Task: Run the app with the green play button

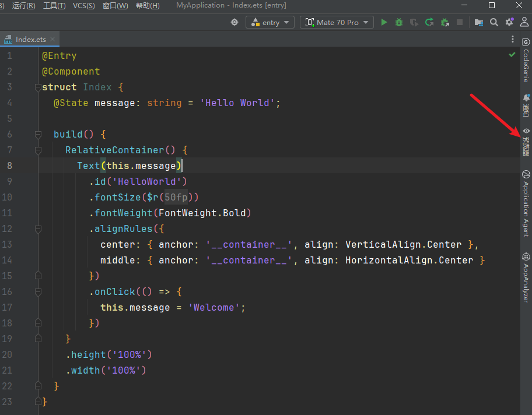Action: [384, 22]
